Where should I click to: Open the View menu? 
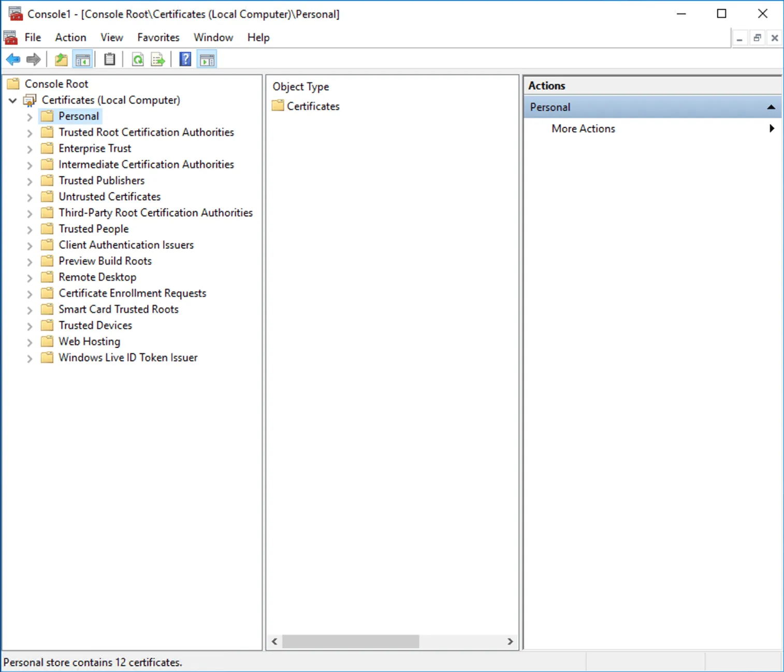tap(112, 37)
